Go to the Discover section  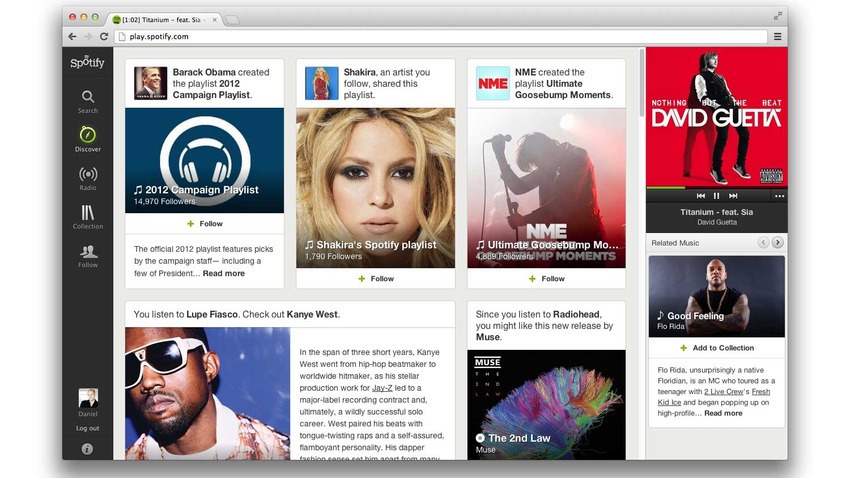coord(87,139)
